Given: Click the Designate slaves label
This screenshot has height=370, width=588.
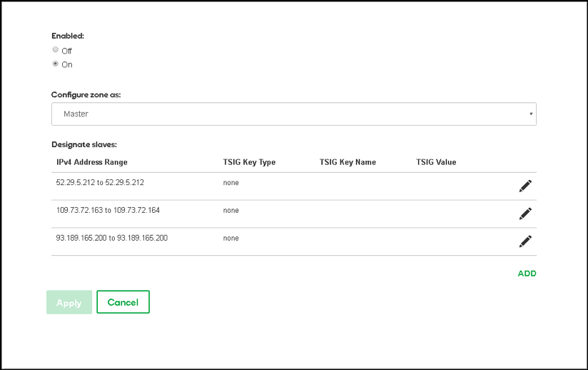Looking at the screenshot, I should pyautogui.click(x=84, y=144).
